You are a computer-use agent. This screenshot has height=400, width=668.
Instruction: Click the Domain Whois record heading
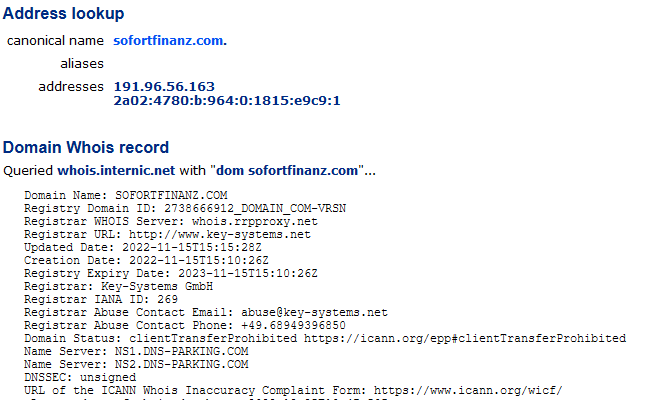tap(86, 147)
